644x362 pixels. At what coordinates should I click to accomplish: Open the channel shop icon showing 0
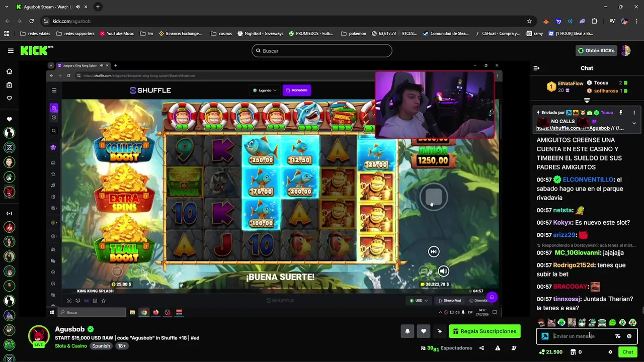pos(576,352)
